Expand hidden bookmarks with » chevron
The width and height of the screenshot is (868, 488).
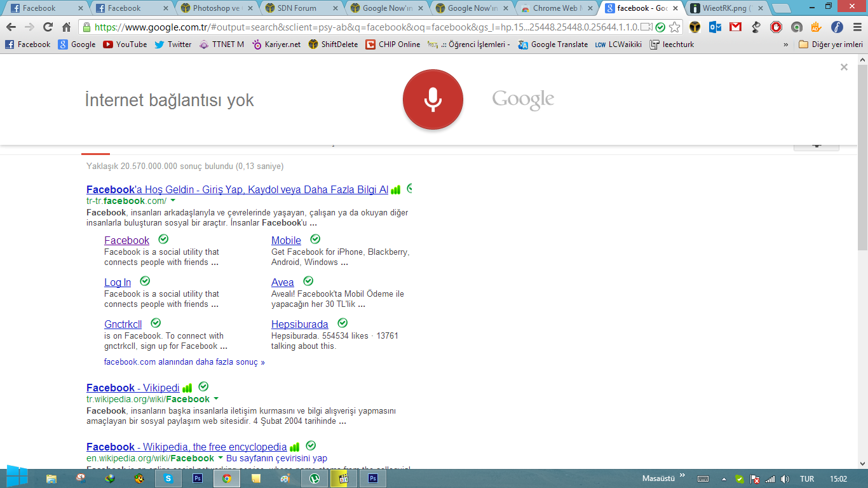pos(786,44)
